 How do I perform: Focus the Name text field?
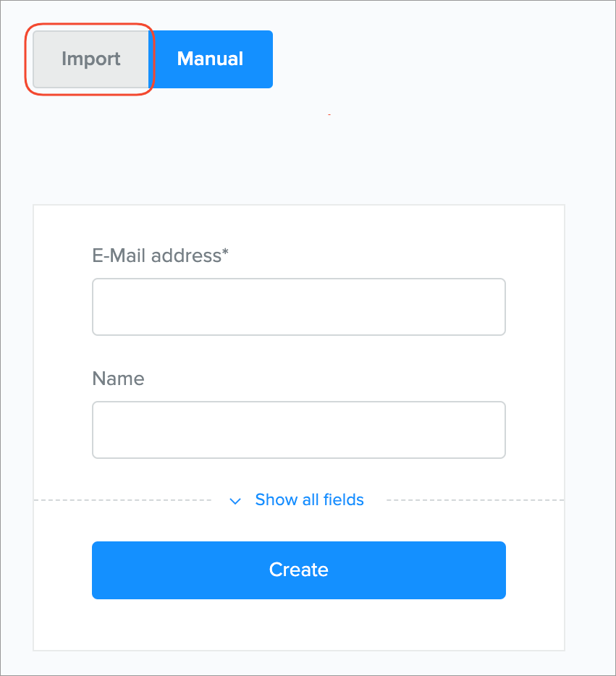pyautogui.click(x=298, y=430)
